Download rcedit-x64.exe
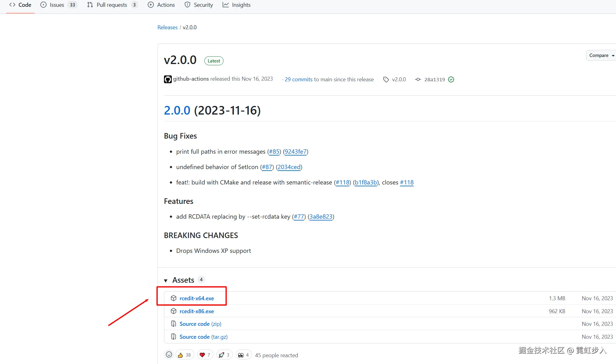 197,298
